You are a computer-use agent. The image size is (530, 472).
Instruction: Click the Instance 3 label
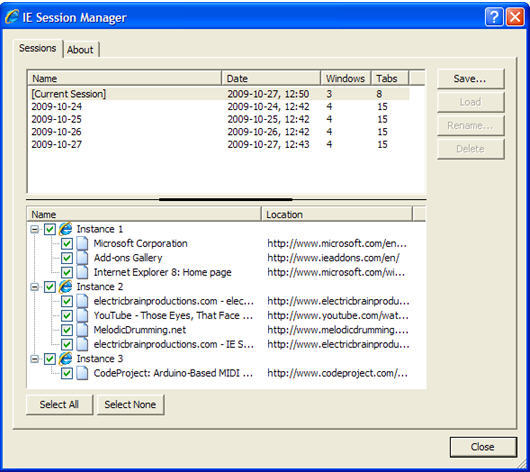(x=100, y=359)
